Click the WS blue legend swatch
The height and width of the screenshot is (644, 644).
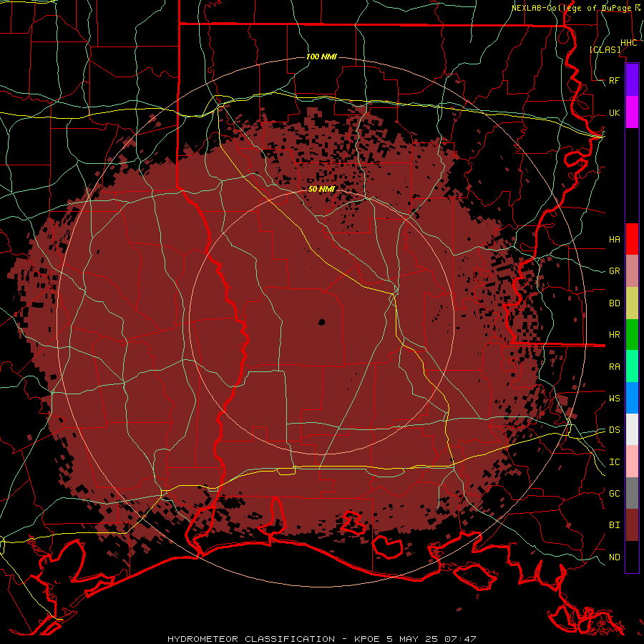632,398
